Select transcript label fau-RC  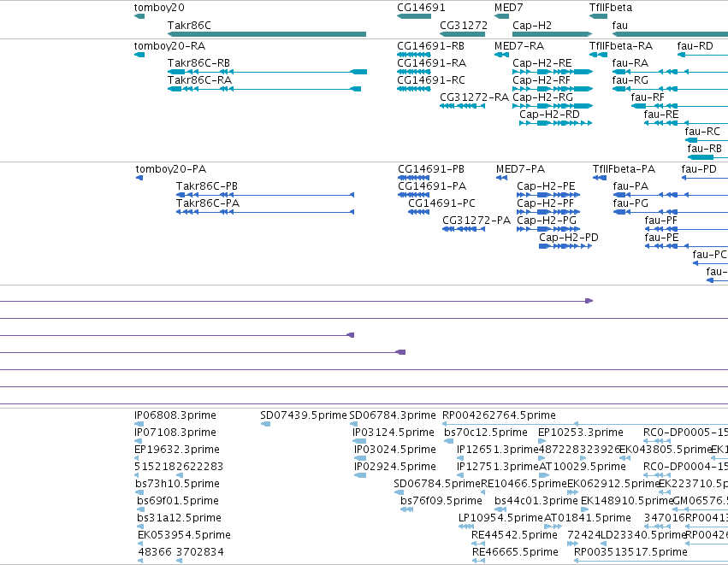coord(702,132)
